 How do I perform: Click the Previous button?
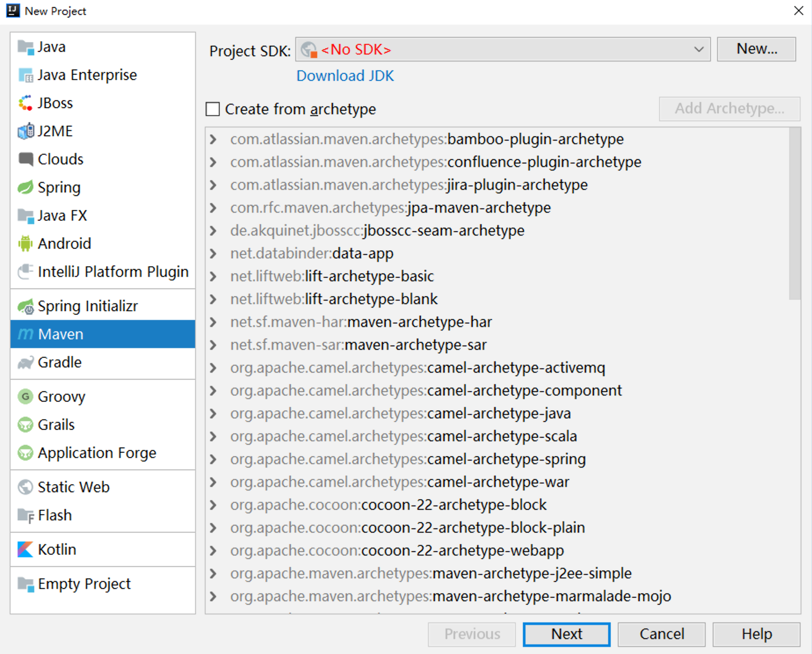point(471,634)
